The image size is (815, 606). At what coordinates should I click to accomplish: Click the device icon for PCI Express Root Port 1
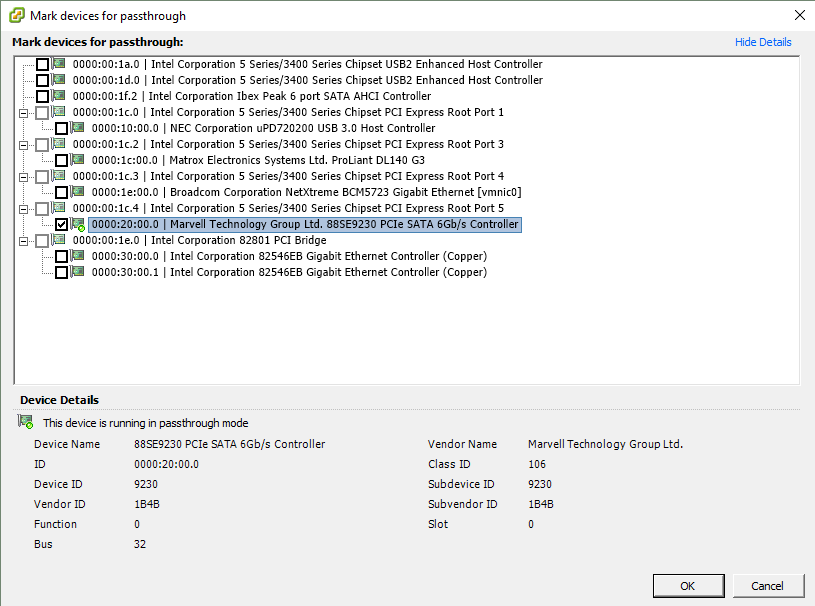pyautogui.click(x=59, y=112)
